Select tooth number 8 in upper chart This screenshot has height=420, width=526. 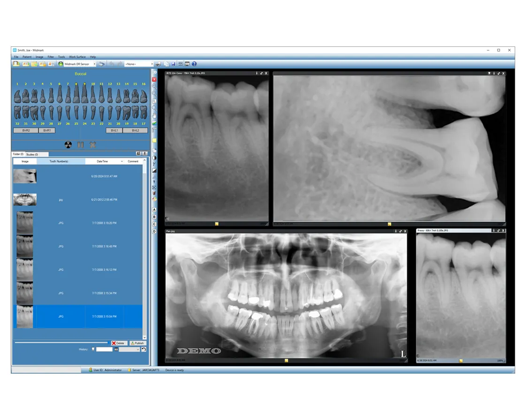(x=76, y=93)
